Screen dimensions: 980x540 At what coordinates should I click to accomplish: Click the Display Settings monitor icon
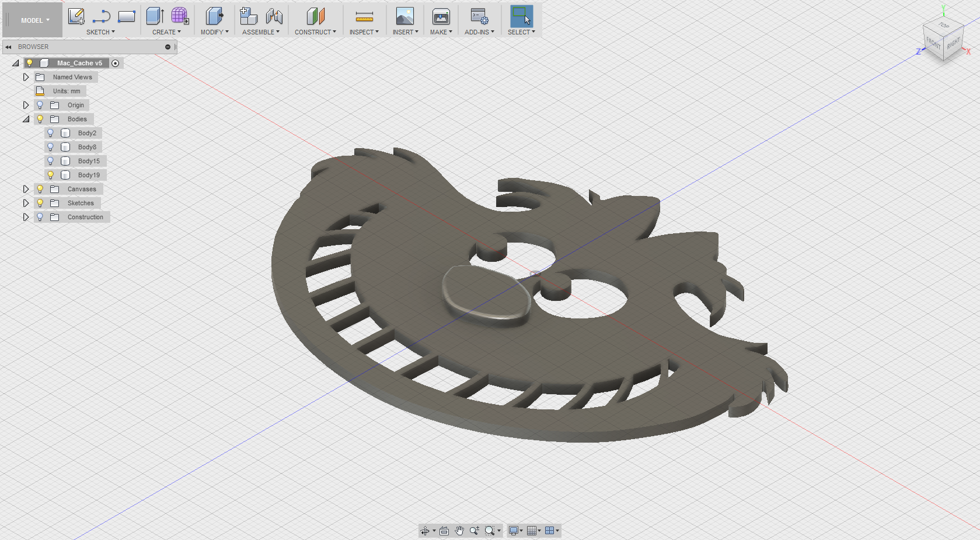point(514,531)
